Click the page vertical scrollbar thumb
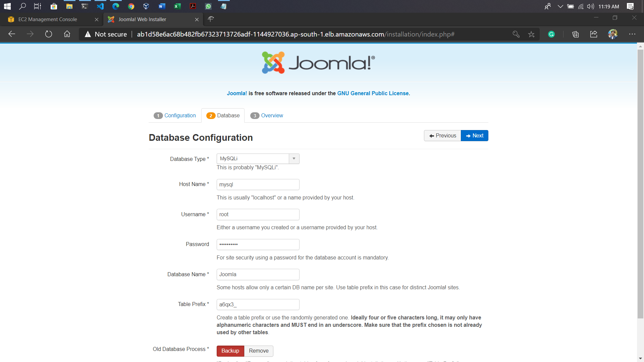644x362 pixels. [x=640, y=184]
